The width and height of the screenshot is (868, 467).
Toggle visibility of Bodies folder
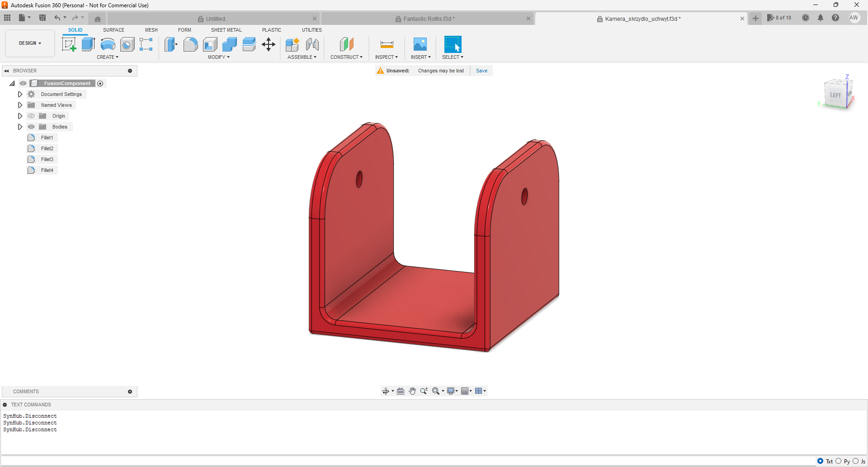pyautogui.click(x=31, y=127)
